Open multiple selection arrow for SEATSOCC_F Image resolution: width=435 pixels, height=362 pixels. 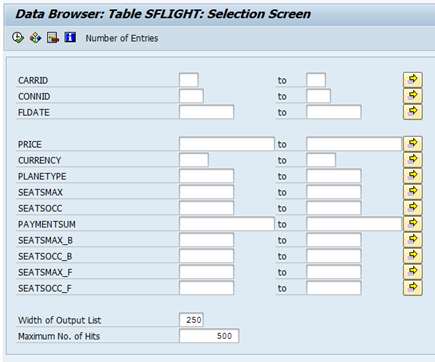[x=413, y=288]
